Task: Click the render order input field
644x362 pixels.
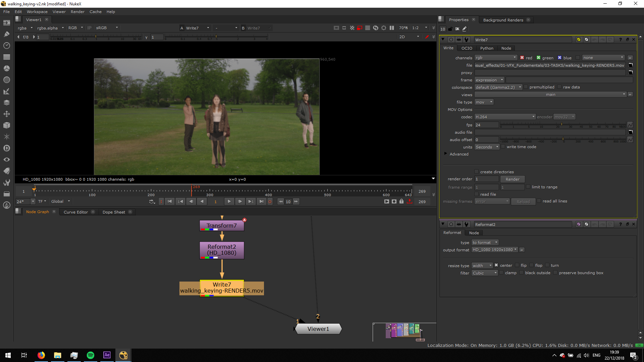Action: click(486, 179)
